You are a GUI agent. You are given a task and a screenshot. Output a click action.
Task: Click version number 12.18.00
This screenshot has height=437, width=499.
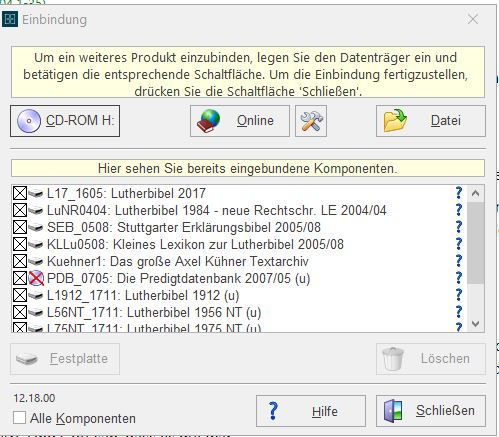point(34,398)
